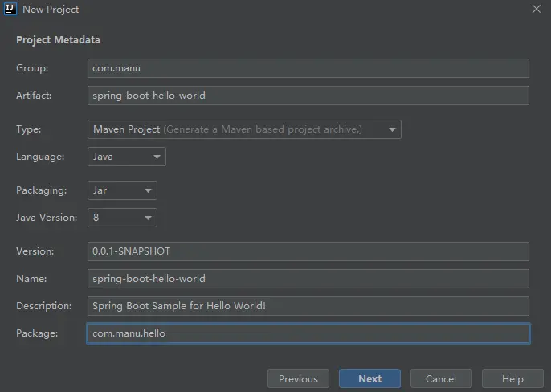551x392 pixels.
Task: Select the Version field with 0.0.1-SNAPSHOT
Action: coord(308,251)
